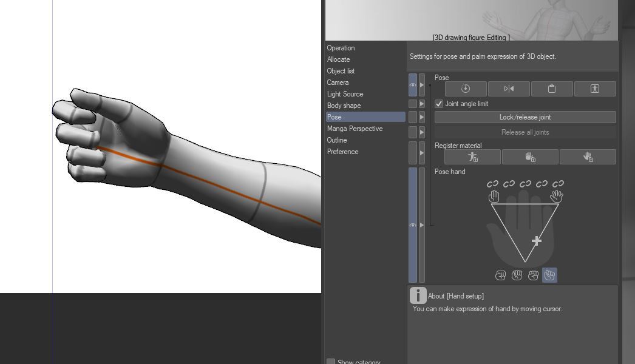The height and width of the screenshot is (364, 635).
Task: Register full body pose as material
Action: click(472, 157)
